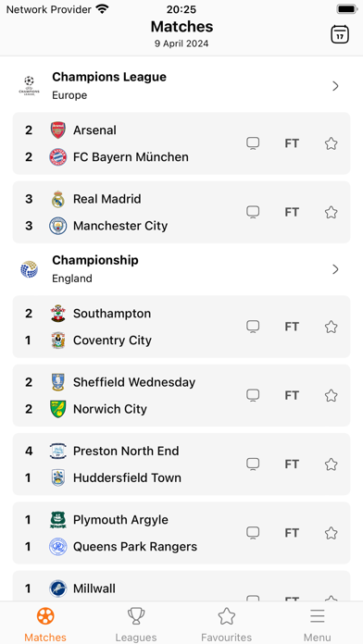Viewport: 363px width, 644px height.
Task: Open the calendar date picker icon
Action: click(340, 34)
